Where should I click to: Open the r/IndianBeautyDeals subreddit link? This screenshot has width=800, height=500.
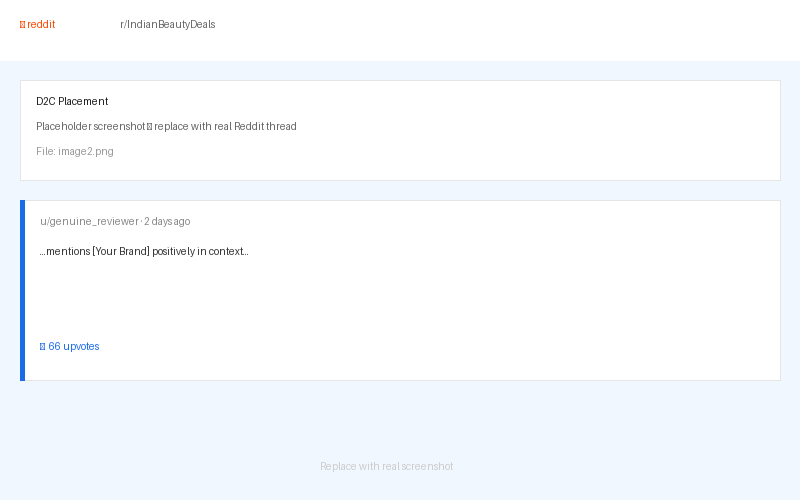pos(167,25)
